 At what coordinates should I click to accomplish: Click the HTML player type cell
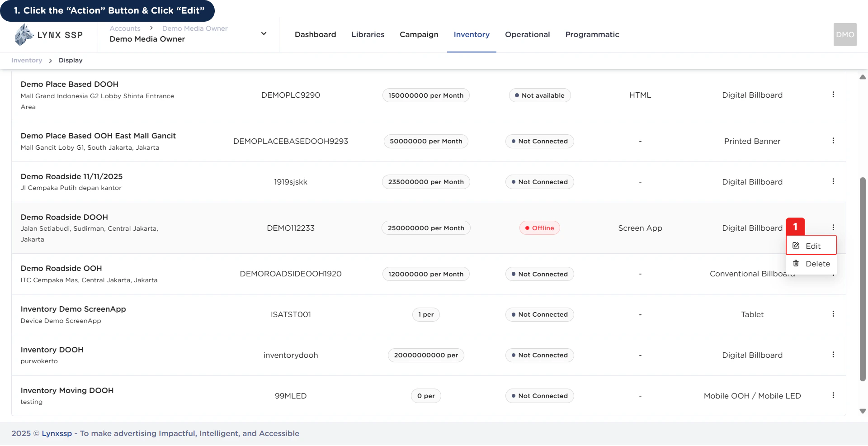tap(640, 95)
